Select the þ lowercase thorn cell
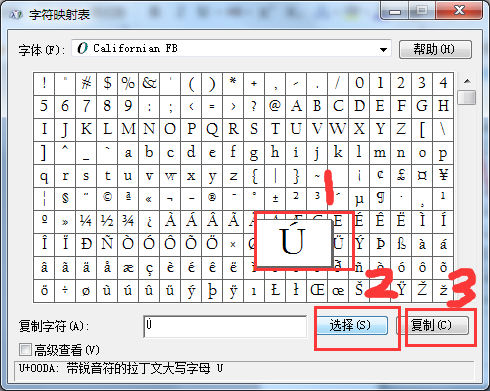Viewport: 490px width, 391px height. pos(212,291)
